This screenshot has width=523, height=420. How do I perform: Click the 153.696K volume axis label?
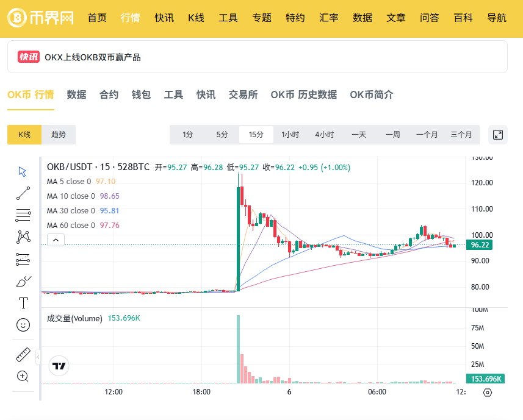pos(486,379)
